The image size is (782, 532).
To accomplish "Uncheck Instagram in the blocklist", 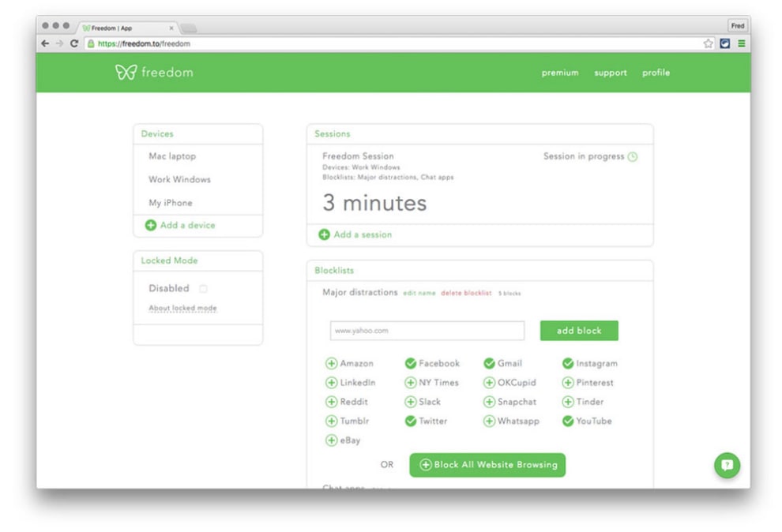I will coord(568,364).
